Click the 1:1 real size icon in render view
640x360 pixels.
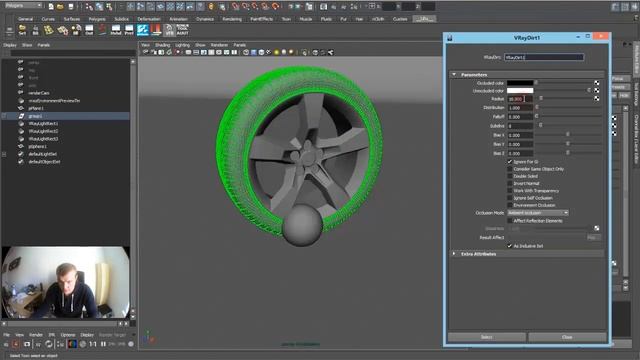(93, 344)
